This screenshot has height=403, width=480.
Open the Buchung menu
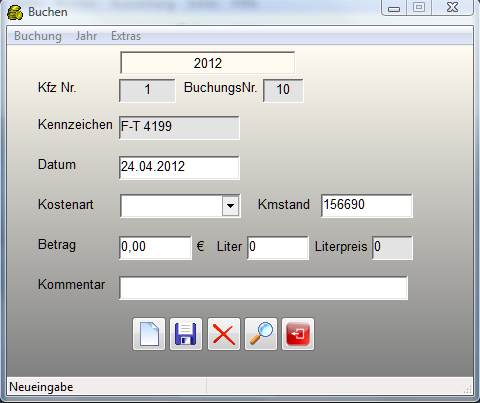coord(38,36)
